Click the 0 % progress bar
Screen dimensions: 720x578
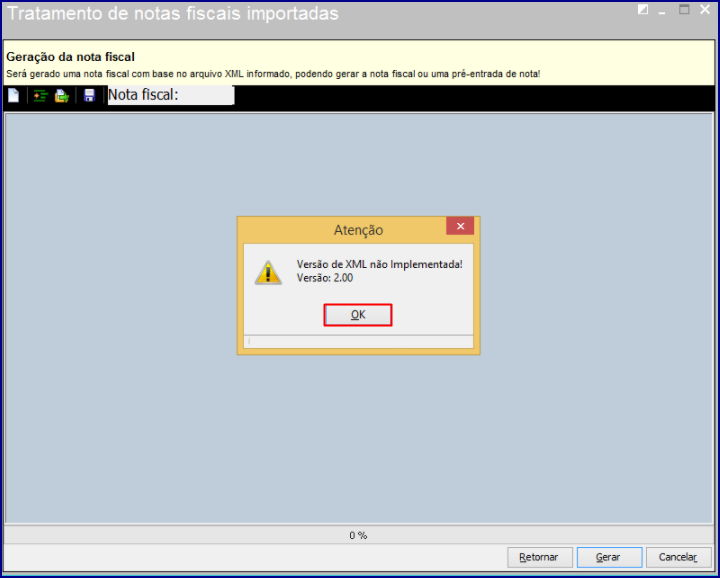[x=358, y=535]
